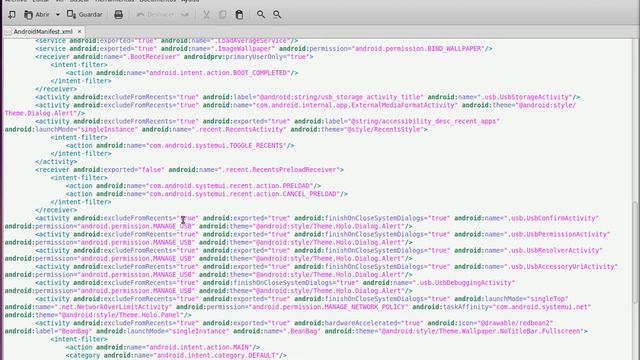
Task: Cut selection with scissors icon
Action: pyautogui.click(x=207, y=15)
